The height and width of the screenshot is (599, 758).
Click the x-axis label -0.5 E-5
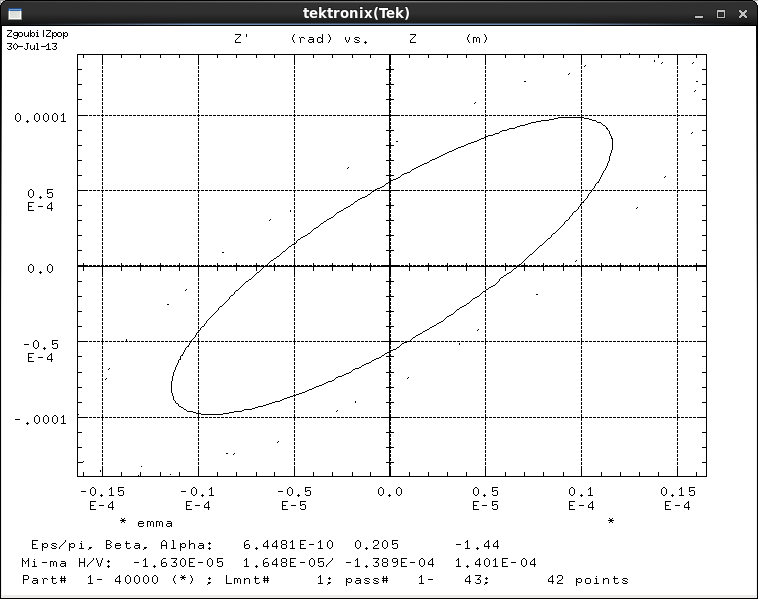(x=294, y=499)
